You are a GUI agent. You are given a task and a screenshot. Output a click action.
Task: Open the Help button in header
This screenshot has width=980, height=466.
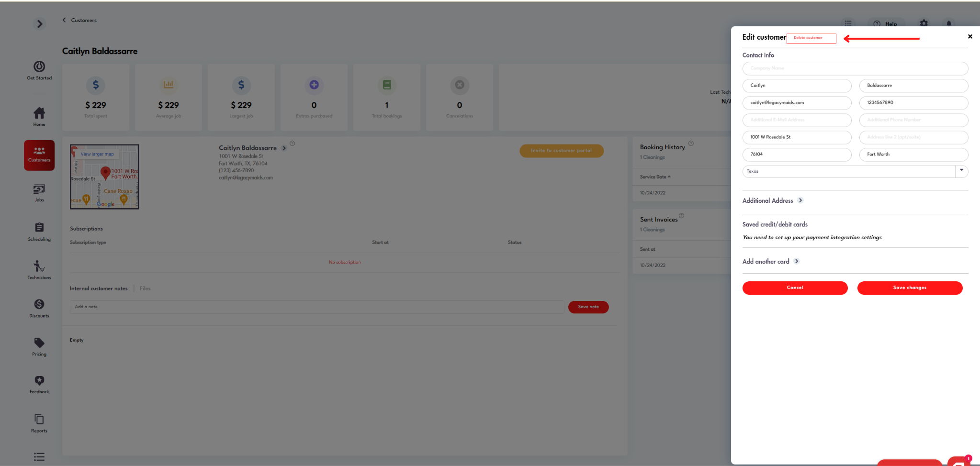click(885, 23)
